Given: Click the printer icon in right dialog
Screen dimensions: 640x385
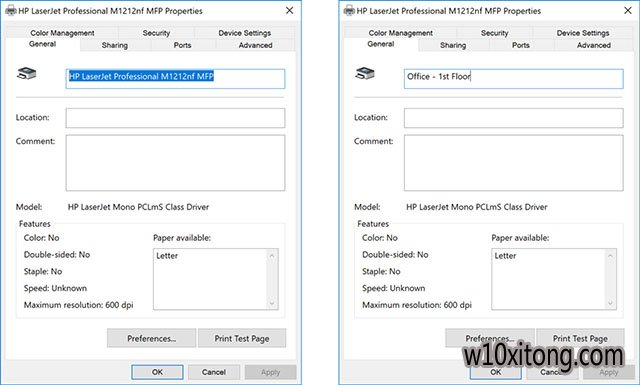Looking at the screenshot, I should [365, 73].
